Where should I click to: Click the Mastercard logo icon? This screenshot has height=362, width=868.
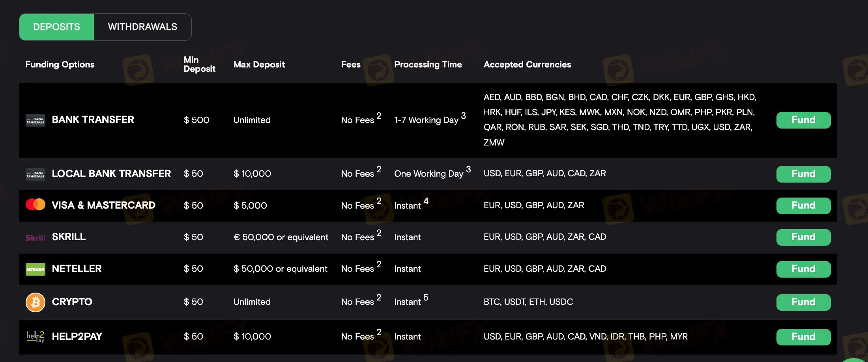tap(36, 205)
